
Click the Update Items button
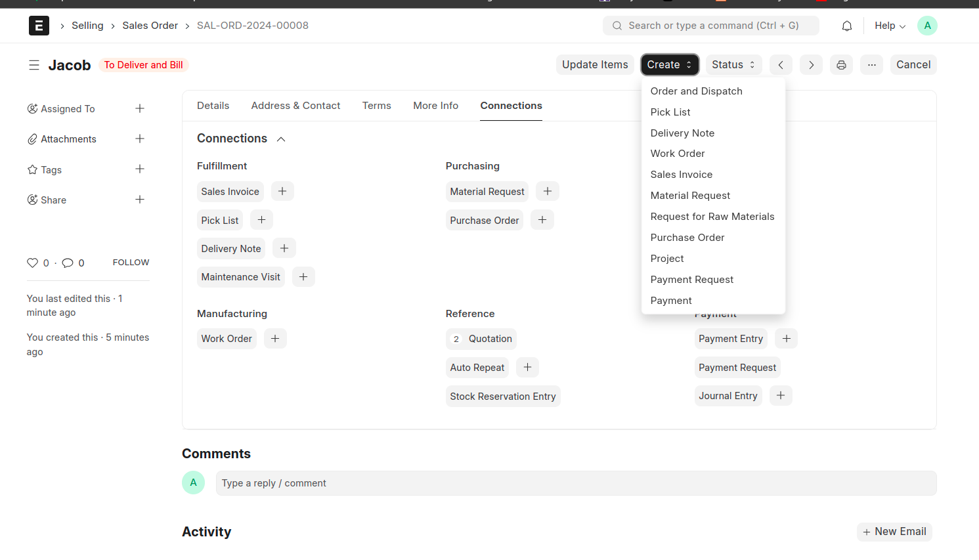(x=595, y=65)
